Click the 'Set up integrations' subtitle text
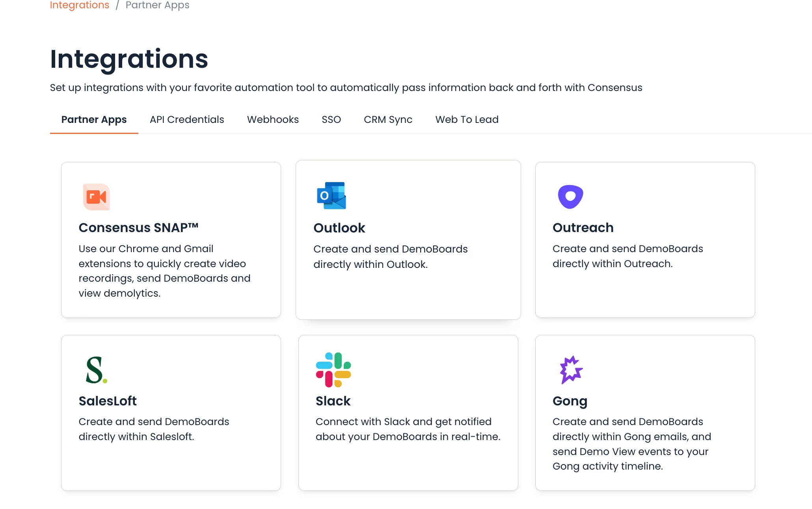The width and height of the screenshot is (812, 509). pyautogui.click(x=346, y=87)
